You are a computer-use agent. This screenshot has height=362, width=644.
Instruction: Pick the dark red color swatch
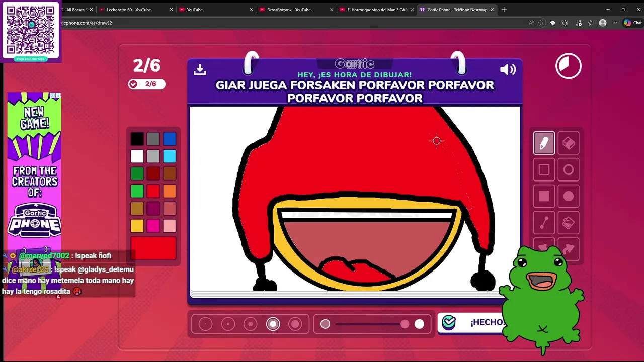[x=153, y=174]
